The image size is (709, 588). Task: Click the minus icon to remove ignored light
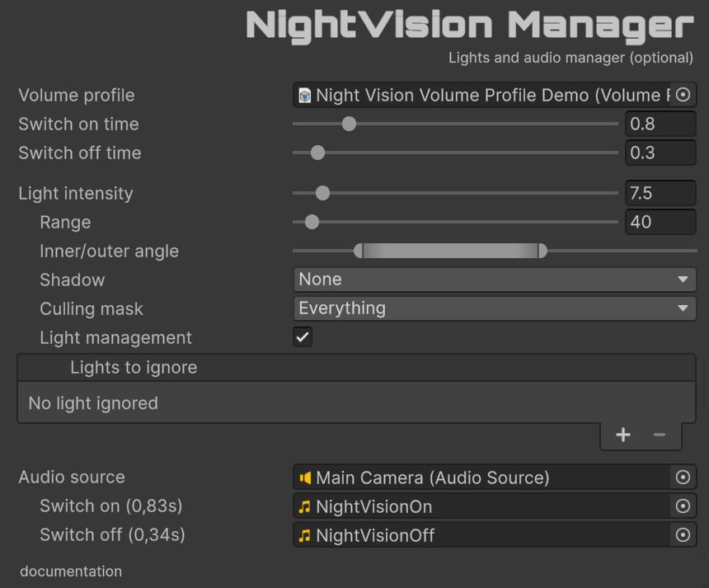pos(660,435)
